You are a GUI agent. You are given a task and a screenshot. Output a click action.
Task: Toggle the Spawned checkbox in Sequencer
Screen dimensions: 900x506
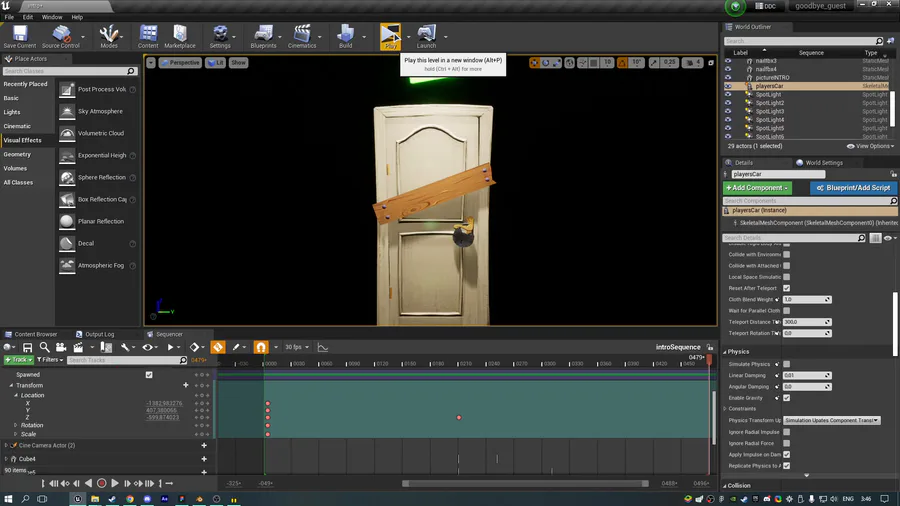point(149,375)
